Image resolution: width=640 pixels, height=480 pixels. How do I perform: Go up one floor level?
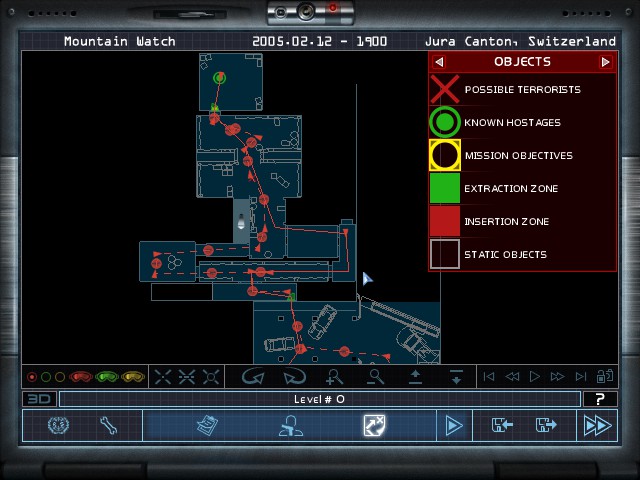point(416,377)
